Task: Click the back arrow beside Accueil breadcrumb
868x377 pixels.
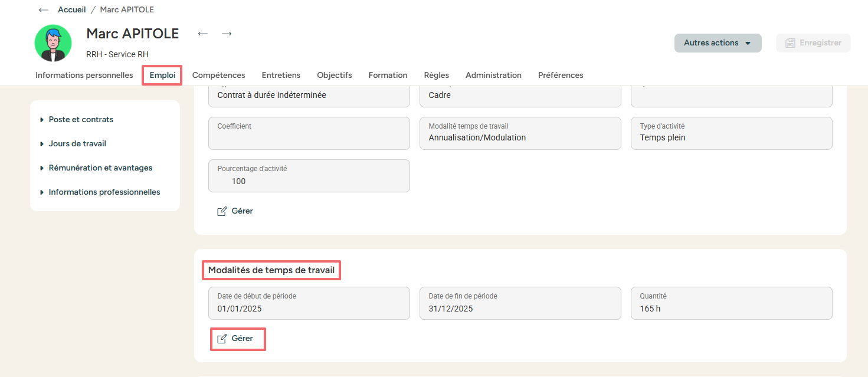Action: 43,10
